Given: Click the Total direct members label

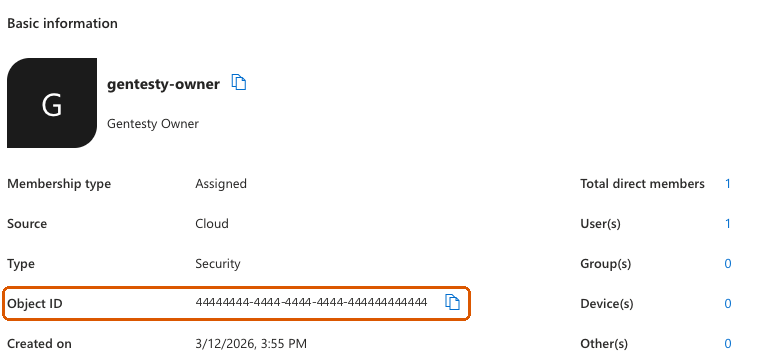Looking at the screenshot, I should (642, 184).
